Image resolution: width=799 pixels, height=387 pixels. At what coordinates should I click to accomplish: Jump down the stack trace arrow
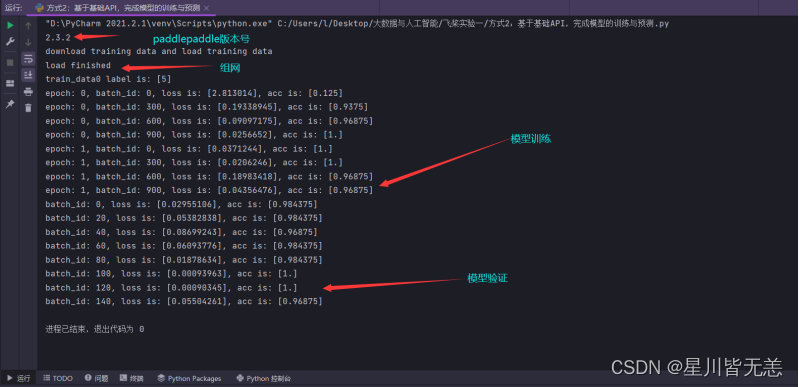(x=28, y=42)
